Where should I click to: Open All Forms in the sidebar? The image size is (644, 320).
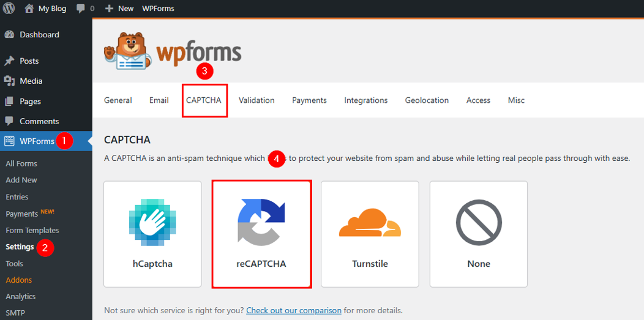pyautogui.click(x=21, y=163)
